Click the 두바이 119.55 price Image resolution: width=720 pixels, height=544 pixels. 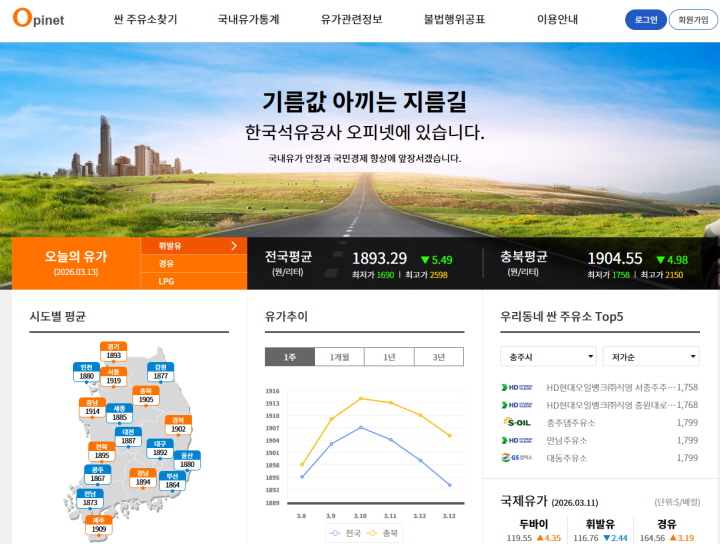[x=519, y=538]
